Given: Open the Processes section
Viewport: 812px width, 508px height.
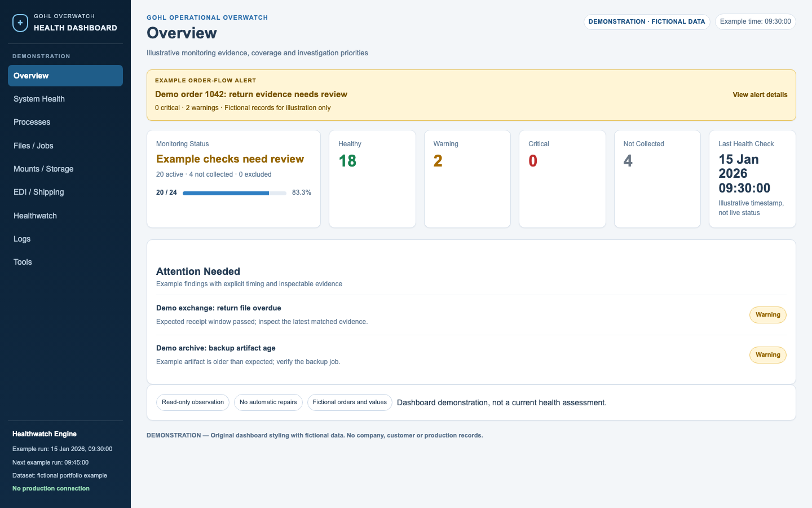Looking at the screenshot, I should pos(65,122).
